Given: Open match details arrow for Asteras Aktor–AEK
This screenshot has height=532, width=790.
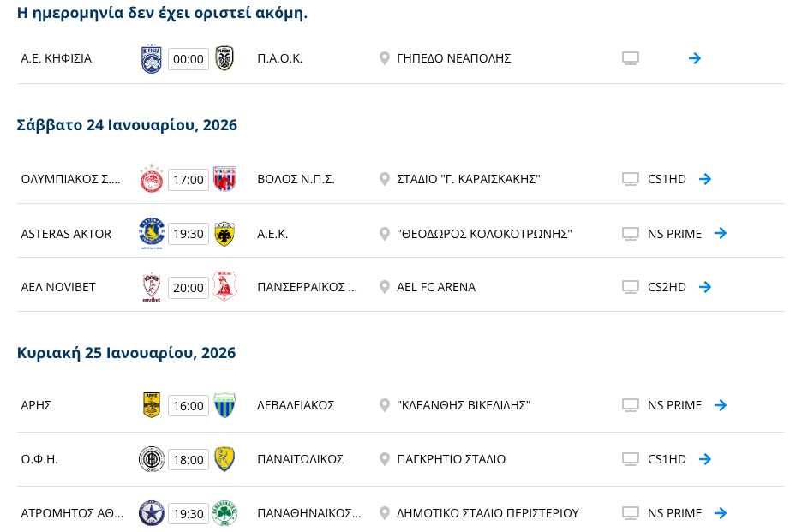Looking at the screenshot, I should click(721, 233).
